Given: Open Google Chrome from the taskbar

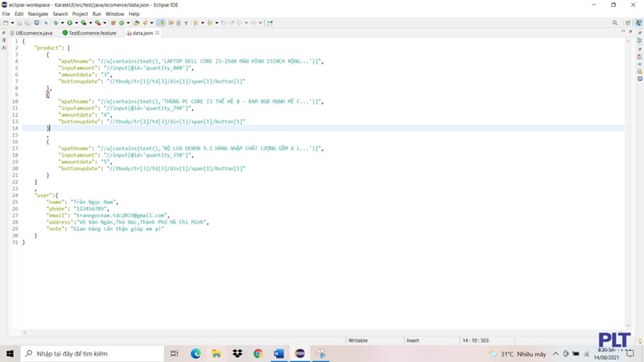Looking at the screenshot, I should click(x=258, y=353).
